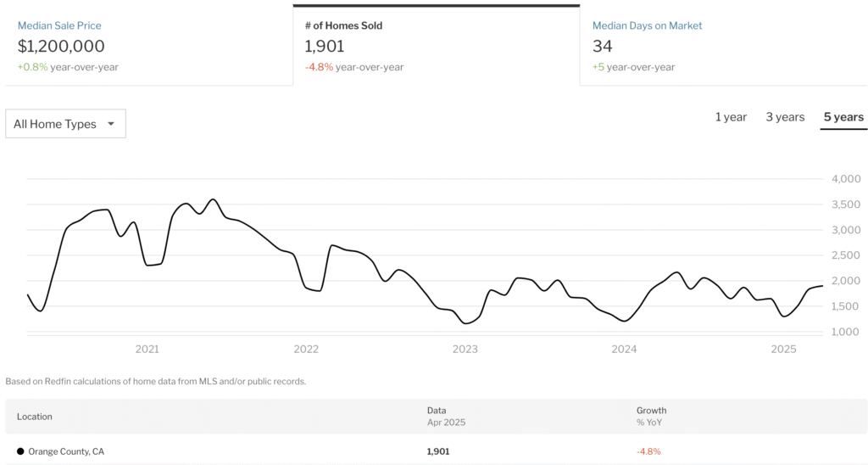Viewport: 868px width, 465px height.
Task: Show the 1 year time range
Action: pyautogui.click(x=731, y=117)
